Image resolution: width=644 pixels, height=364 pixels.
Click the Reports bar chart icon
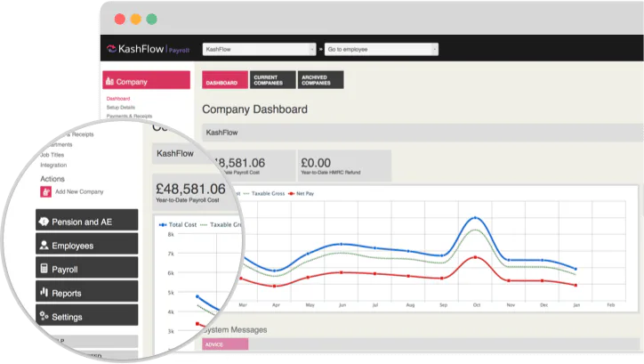[x=44, y=292]
